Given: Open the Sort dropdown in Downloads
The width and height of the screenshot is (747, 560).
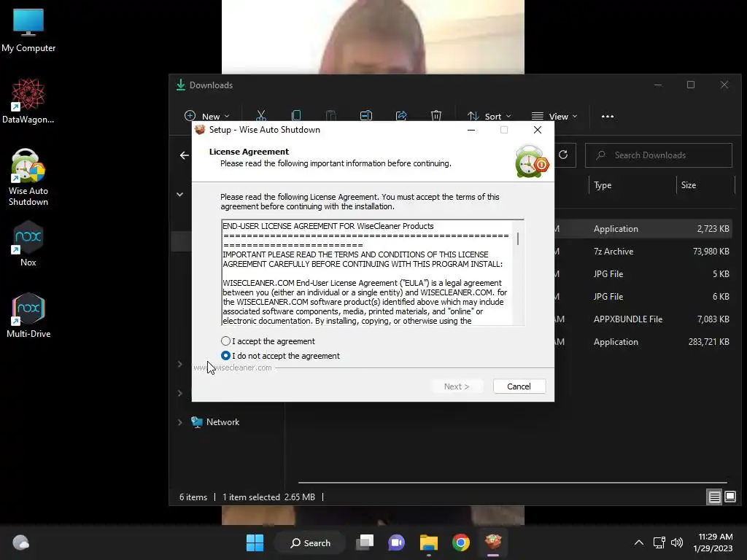Looking at the screenshot, I should click(489, 116).
